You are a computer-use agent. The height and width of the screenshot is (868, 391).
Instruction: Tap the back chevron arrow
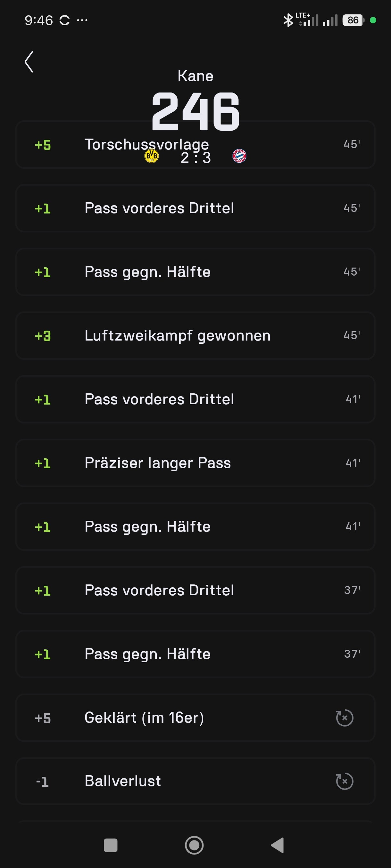click(29, 62)
